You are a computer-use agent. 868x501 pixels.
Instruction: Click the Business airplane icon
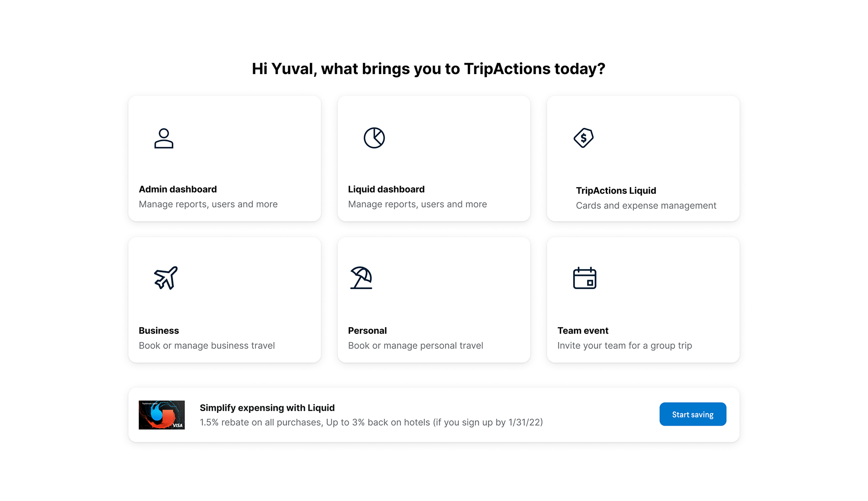(165, 278)
